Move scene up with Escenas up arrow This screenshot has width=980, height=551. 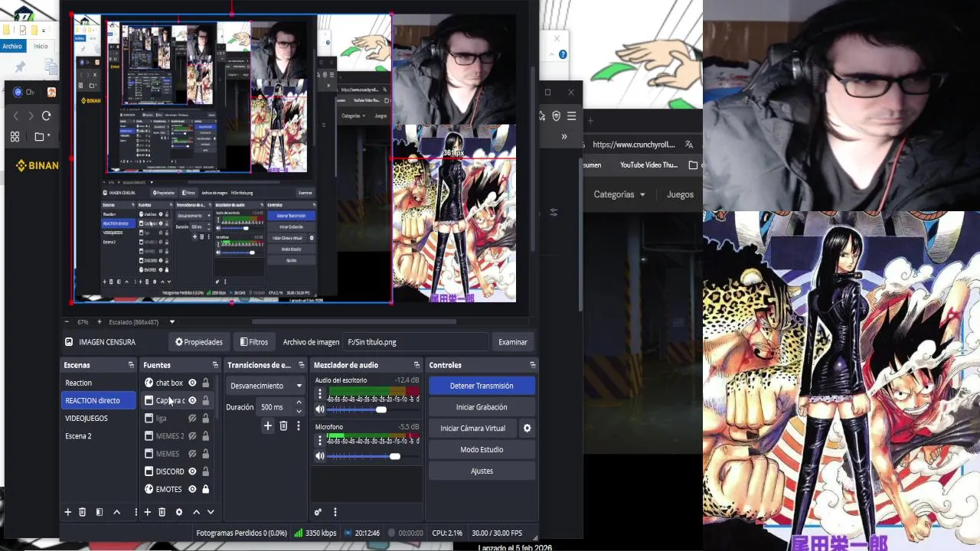click(x=116, y=512)
